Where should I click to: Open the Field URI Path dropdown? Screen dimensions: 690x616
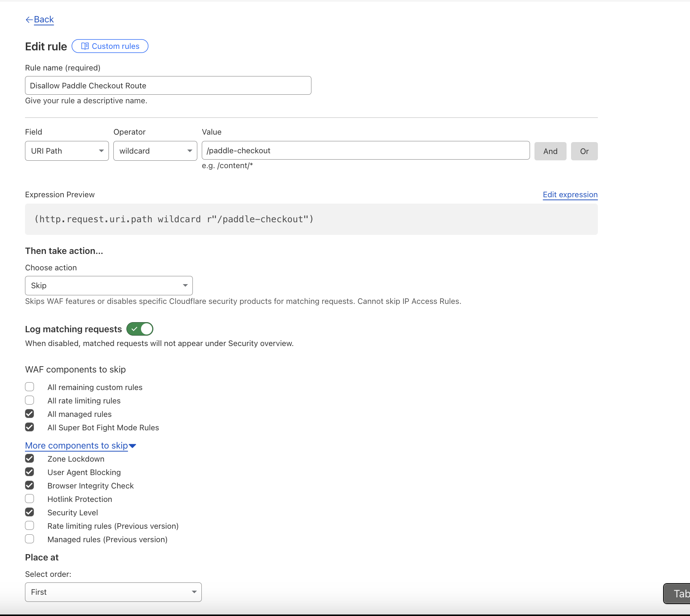click(67, 151)
